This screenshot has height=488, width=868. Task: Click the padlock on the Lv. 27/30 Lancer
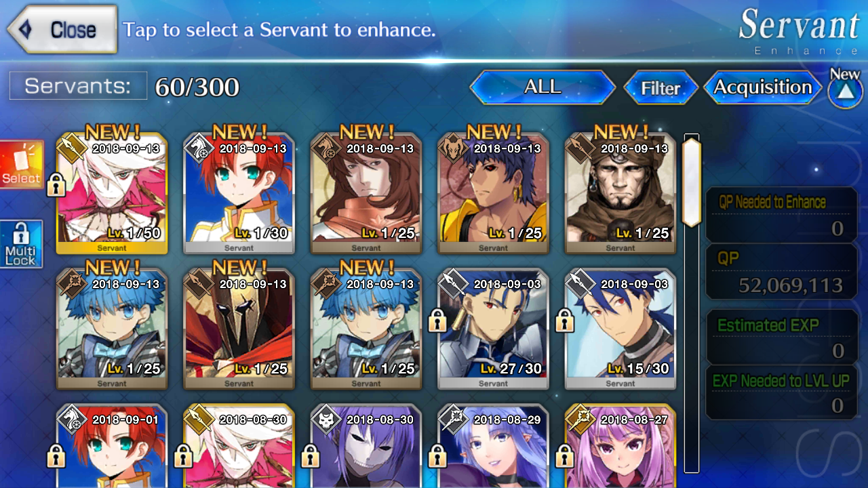[438, 320]
